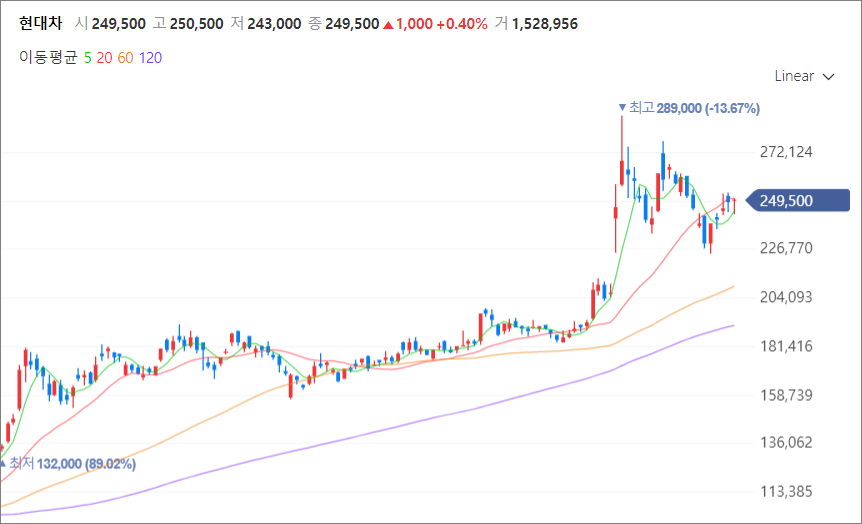Click the volume value 1,528,956
Viewport: 862px width, 524px height.
pyautogui.click(x=545, y=24)
